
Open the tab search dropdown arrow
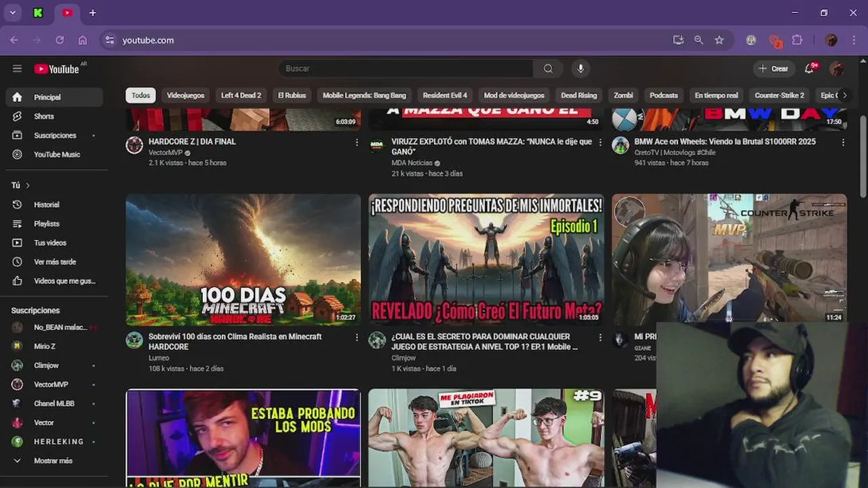pyautogui.click(x=12, y=12)
